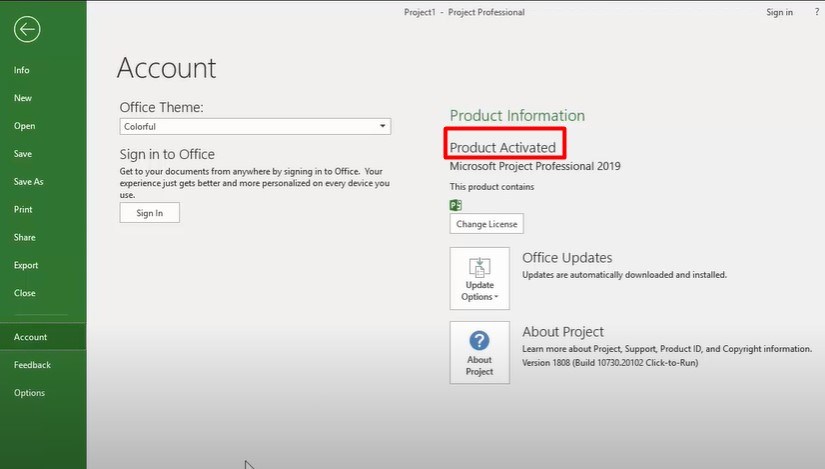Click the Sign in to Office heading

click(x=167, y=154)
